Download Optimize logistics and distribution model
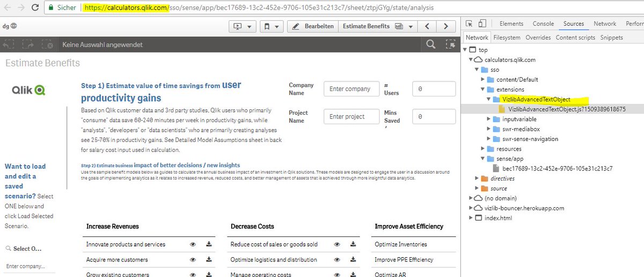The height and width of the screenshot is (277, 644). click(353, 260)
